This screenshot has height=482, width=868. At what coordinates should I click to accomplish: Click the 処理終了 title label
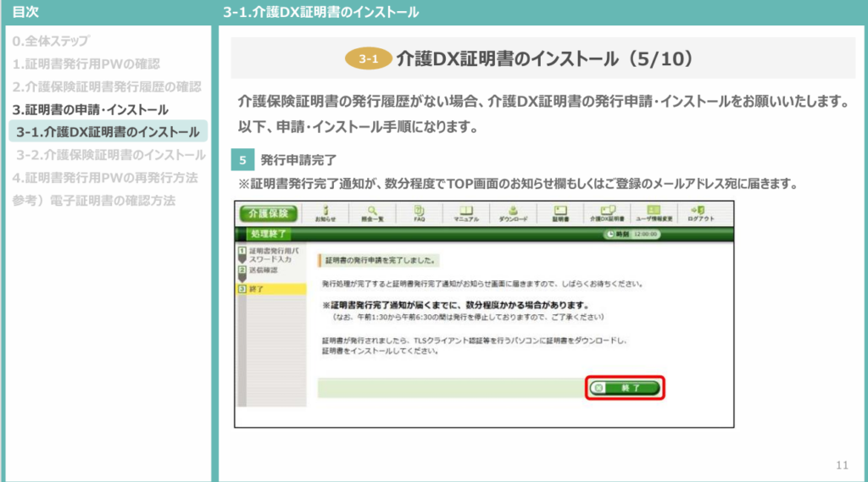269,234
